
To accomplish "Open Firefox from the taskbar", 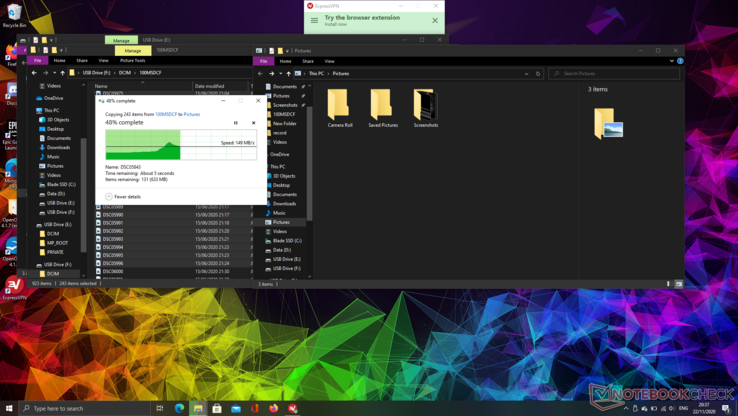I will click(x=273, y=408).
